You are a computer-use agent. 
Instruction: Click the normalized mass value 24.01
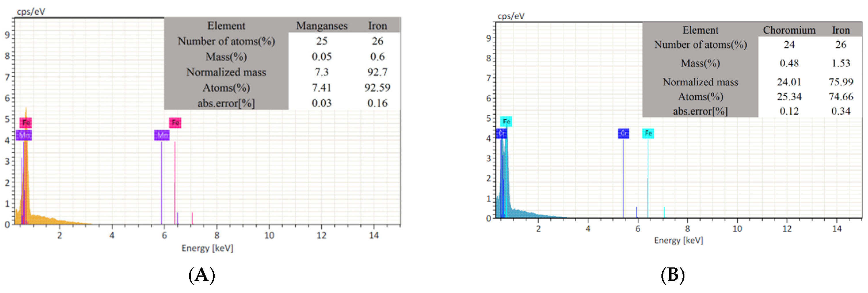pyautogui.click(x=789, y=82)
